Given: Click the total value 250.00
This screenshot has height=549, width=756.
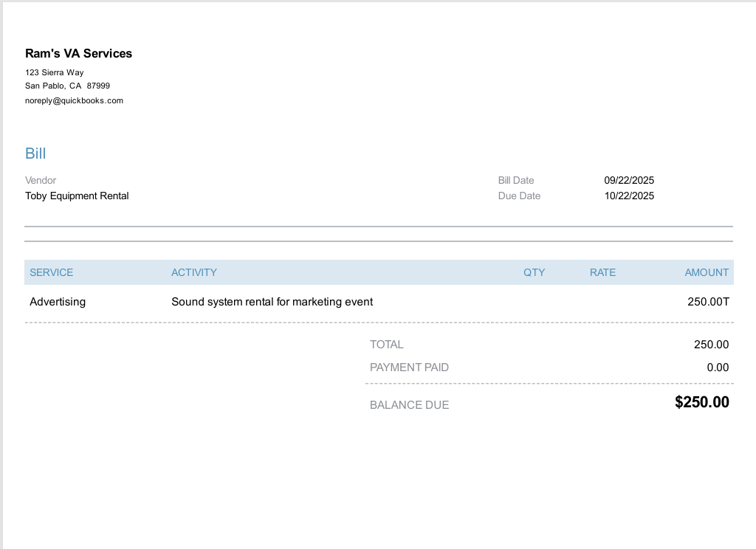Looking at the screenshot, I should tap(711, 345).
